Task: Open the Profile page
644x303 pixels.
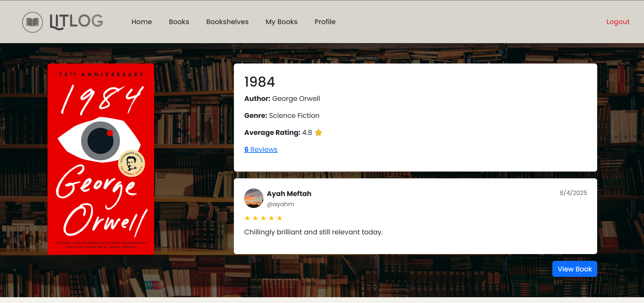Action: (325, 22)
